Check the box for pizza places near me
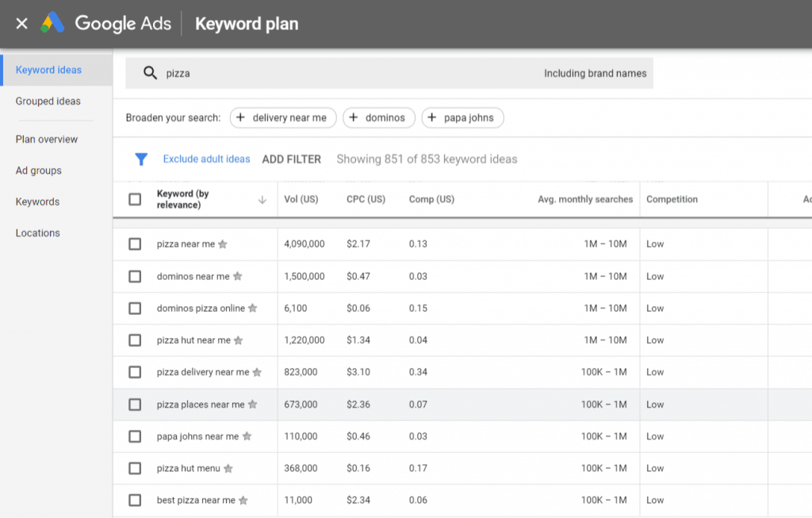This screenshot has width=812, height=518. (x=135, y=404)
